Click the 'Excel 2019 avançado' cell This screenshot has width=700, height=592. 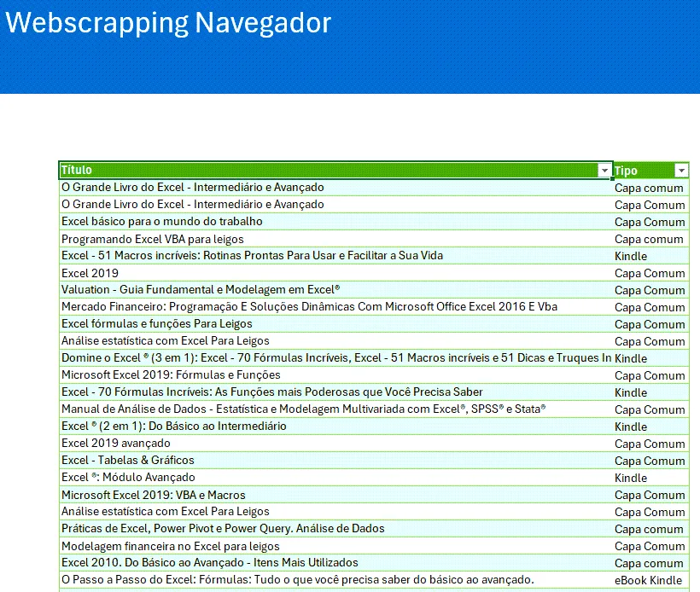click(335, 443)
